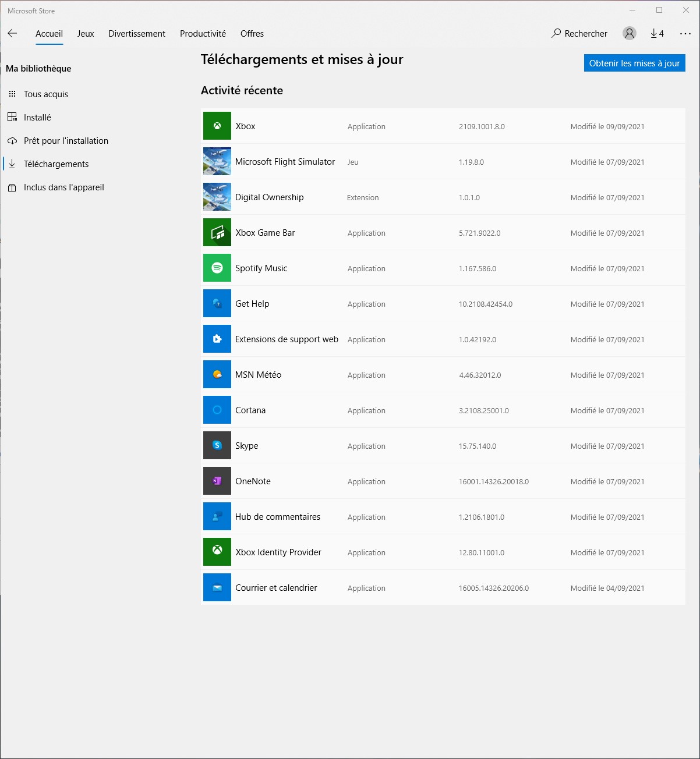
Task: Click the Jeu type label
Action: (x=353, y=162)
